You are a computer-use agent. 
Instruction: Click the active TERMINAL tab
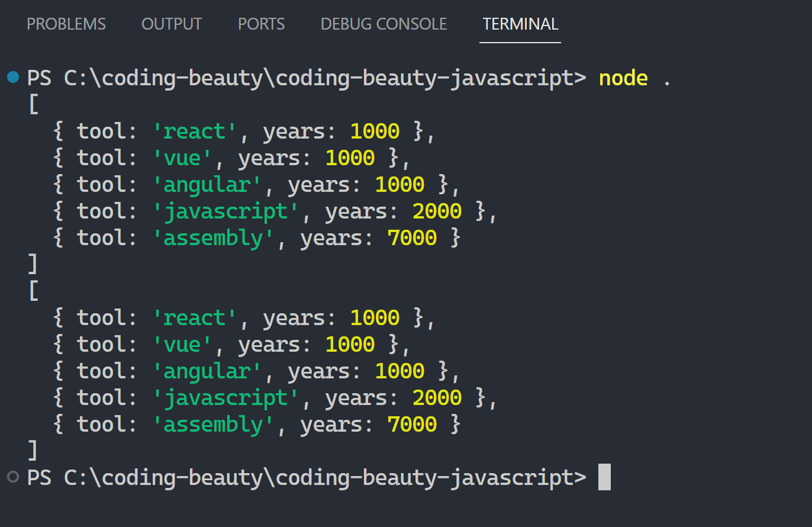click(x=520, y=24)
